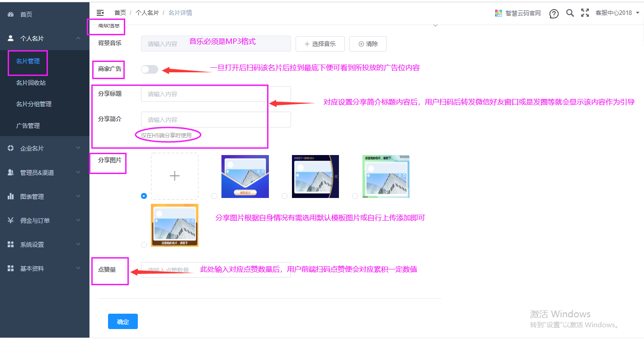Expand the 系统设置 sidebar section

coord(44,245)
